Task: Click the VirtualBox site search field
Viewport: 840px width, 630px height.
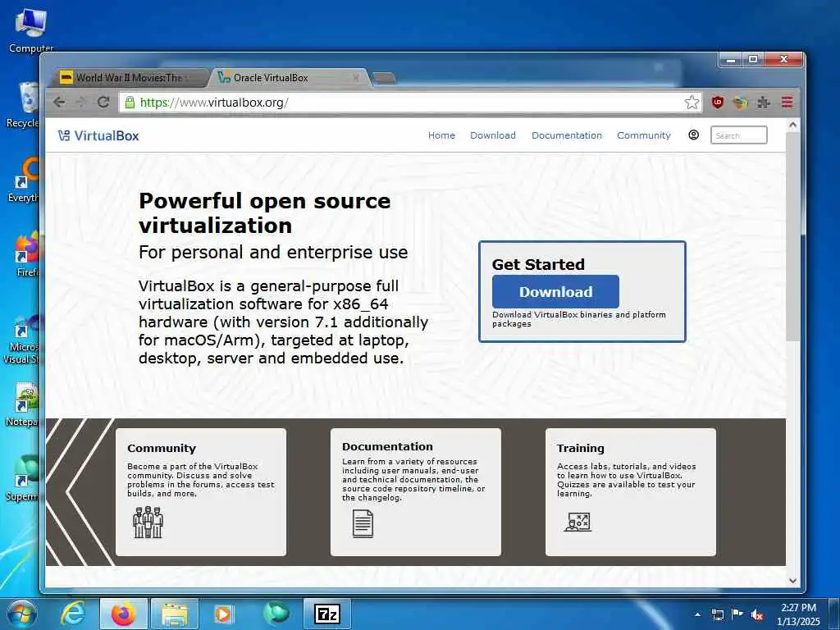Action: pyautogui.click(x=739, y=135)
